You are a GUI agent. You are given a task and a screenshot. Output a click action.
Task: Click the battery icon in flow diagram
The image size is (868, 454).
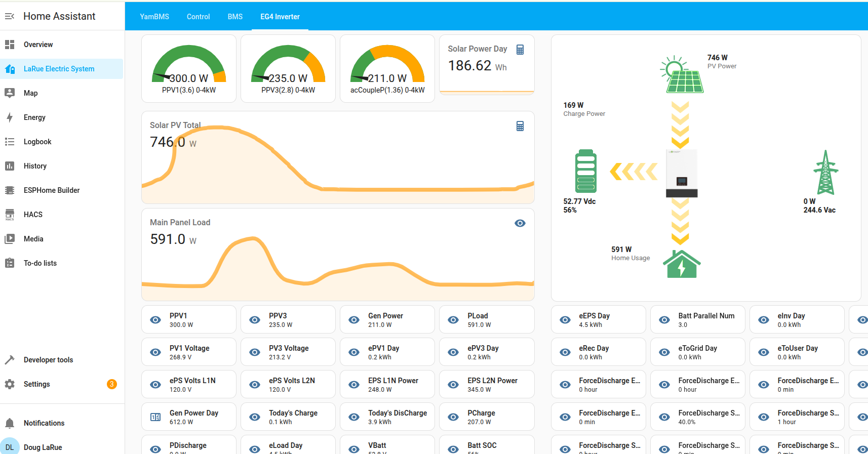coord(586,171)
